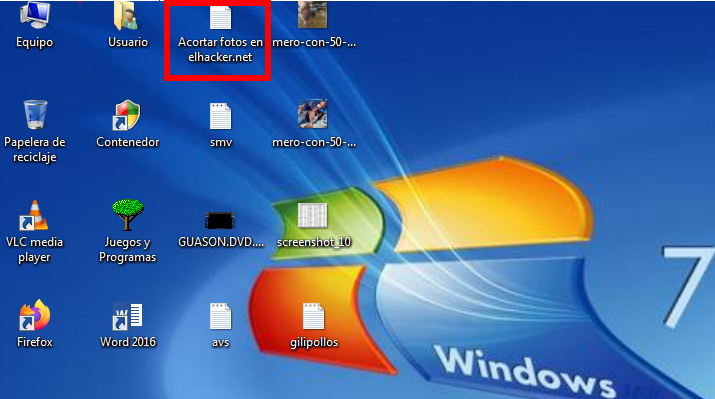Viewport: 715px width, 399px height.
Task: Select the Juegos y Programas tree icon
Action: (128, 214)
